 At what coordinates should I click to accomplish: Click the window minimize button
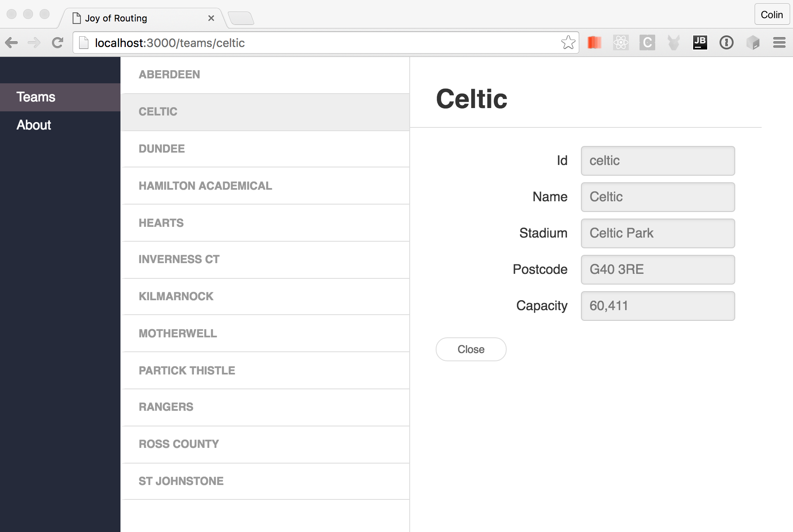(x=28, y=14)
